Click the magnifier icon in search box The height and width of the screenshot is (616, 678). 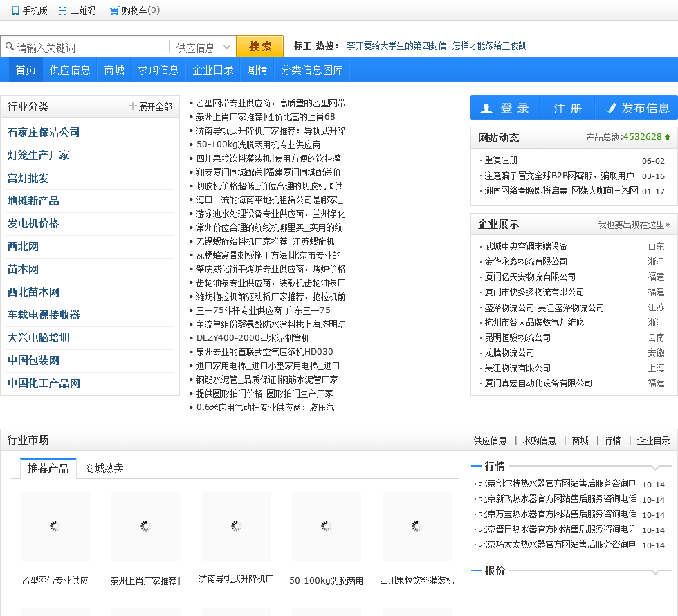[x=10, y=48]
